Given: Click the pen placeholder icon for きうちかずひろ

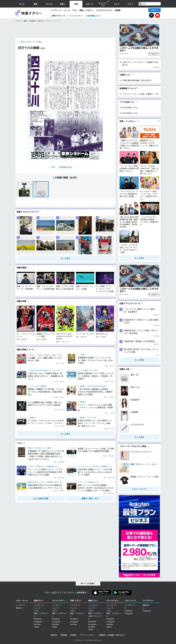Looking at the screenshot, I should [124, 428].
